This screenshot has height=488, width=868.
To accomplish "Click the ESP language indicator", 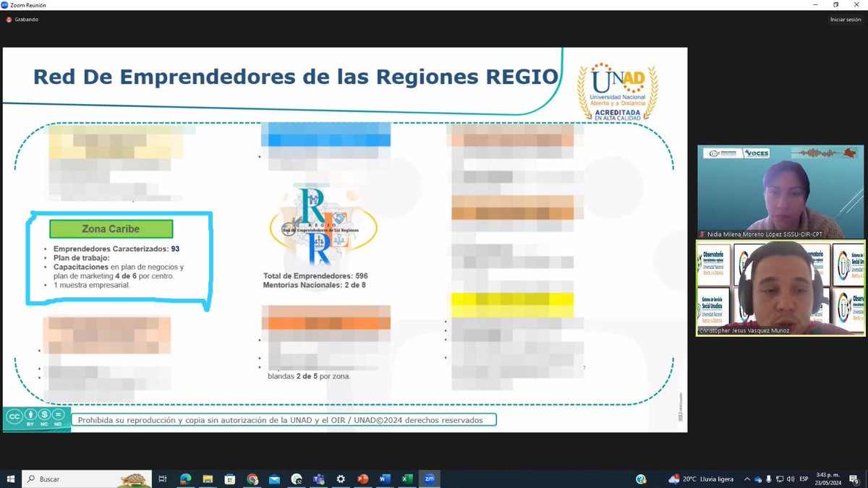I will click(x=804, y=479).
